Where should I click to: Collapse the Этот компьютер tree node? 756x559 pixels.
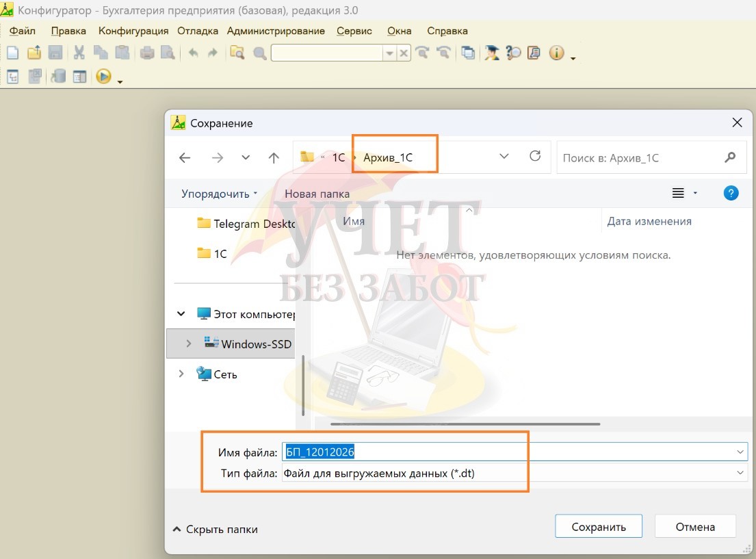point(181,314)
